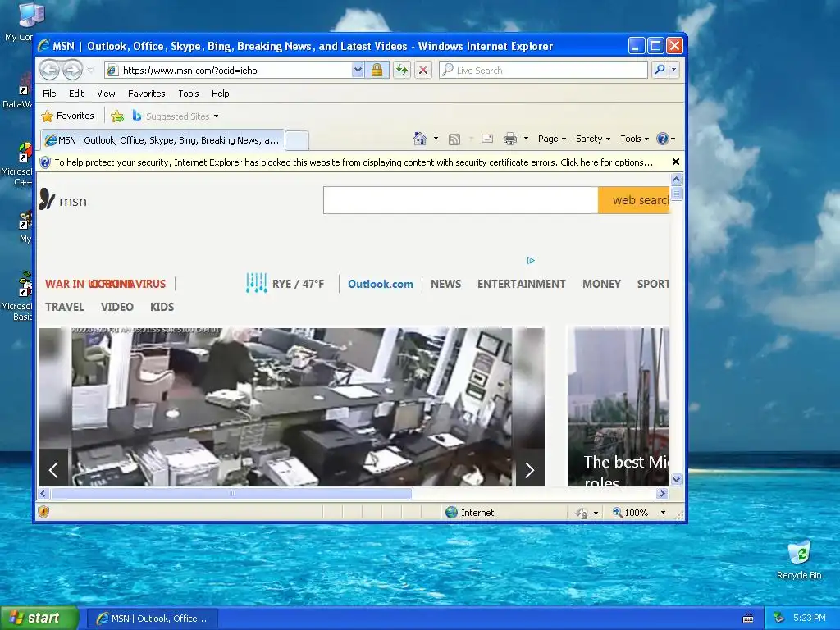Image resolution: width=840 pixels, height=630 pixels.
Task: Click the status bar security shield icon
Action: pyautogui.click(x=44, y=512)
